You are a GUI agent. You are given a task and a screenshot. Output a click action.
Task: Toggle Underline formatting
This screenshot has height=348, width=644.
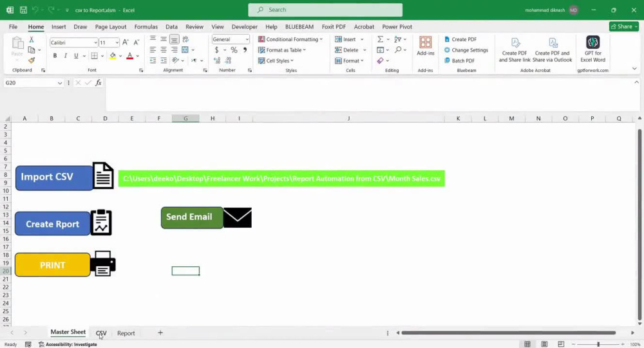coord(76,56)
